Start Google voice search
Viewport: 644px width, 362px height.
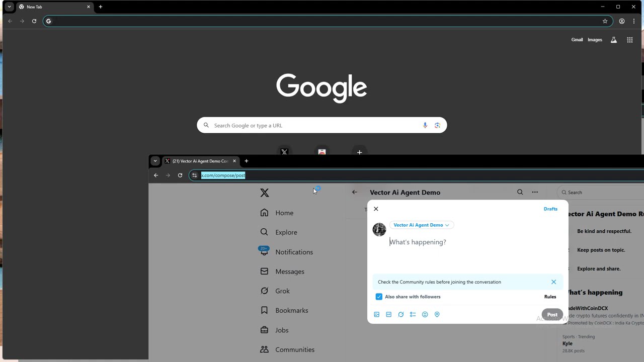pos(425,125)
